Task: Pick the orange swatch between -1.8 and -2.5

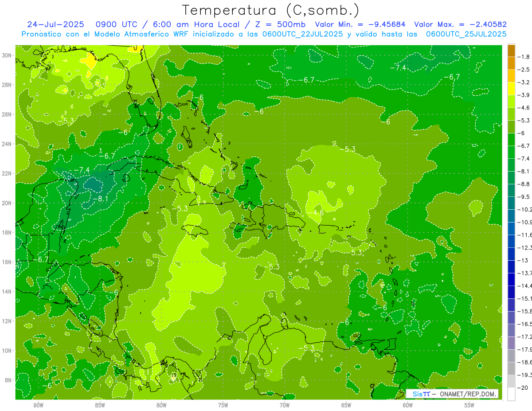Action: (x=511, y=63)
